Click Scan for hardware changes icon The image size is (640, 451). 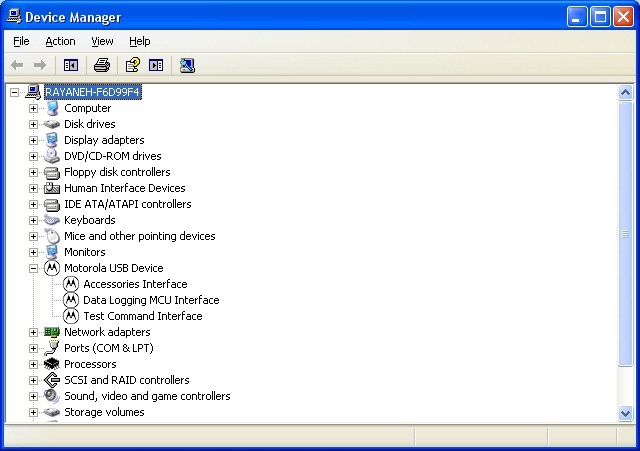pyautogui.click(x=187, y=65)
